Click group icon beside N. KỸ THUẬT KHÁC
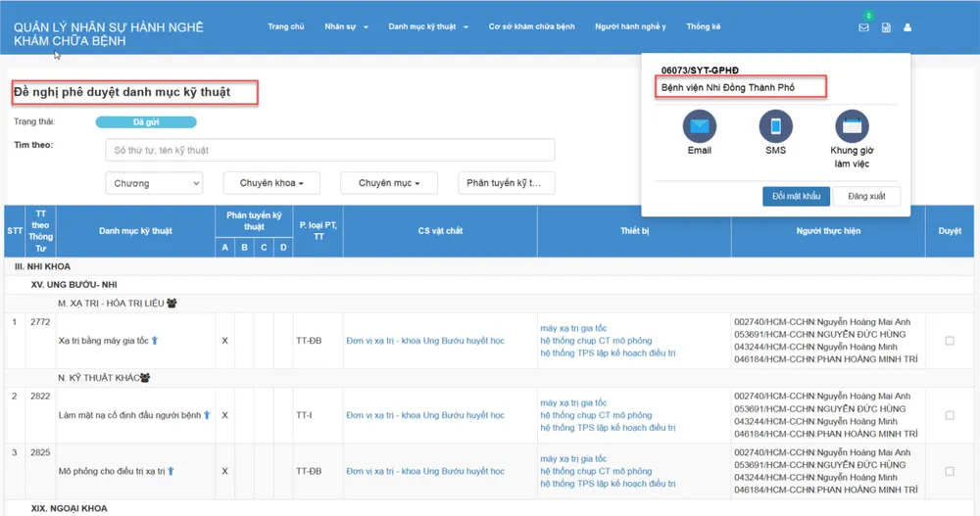 [145, 378]
